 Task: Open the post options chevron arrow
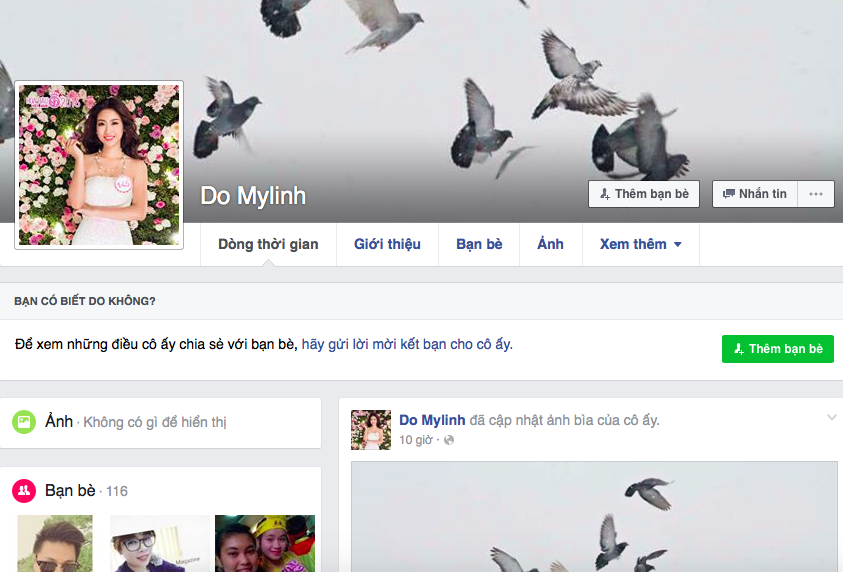coord(832,417)
